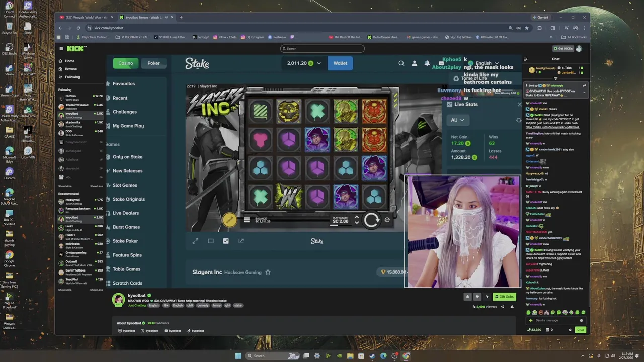644x362 pixels.
Task: Focus the Kick search field
Action: pos(323,49)
